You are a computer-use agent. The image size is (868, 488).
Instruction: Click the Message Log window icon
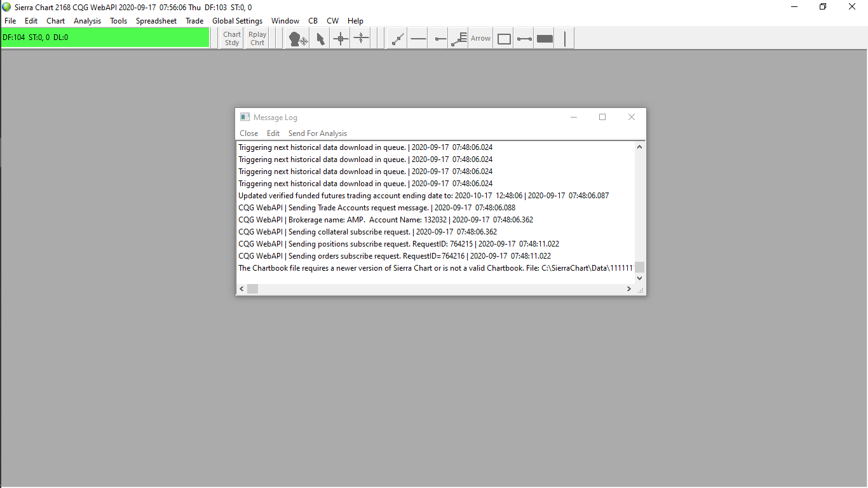tap(245, 117)
